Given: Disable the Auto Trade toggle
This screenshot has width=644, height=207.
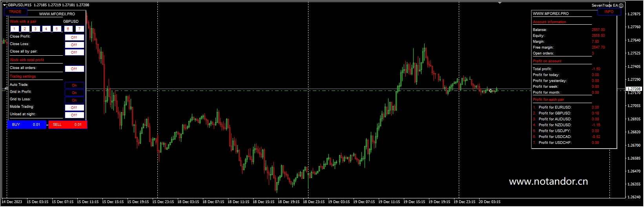Looking at the screenshot, I should 74,85.
